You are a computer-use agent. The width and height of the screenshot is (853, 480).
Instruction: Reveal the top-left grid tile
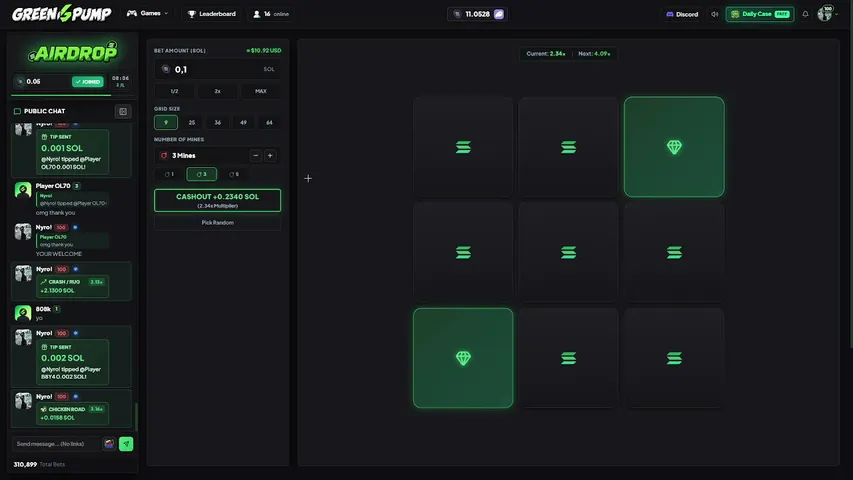pos(463,147)
